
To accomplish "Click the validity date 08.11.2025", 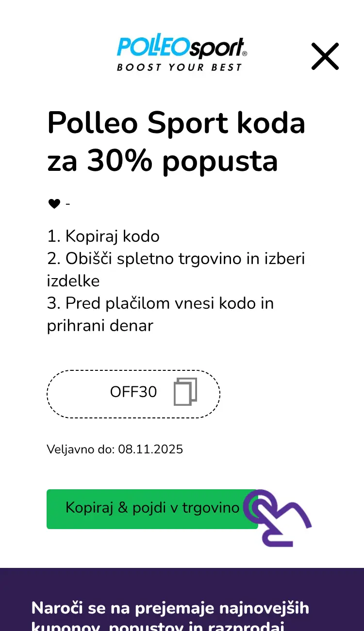I will tap(151, 449).
